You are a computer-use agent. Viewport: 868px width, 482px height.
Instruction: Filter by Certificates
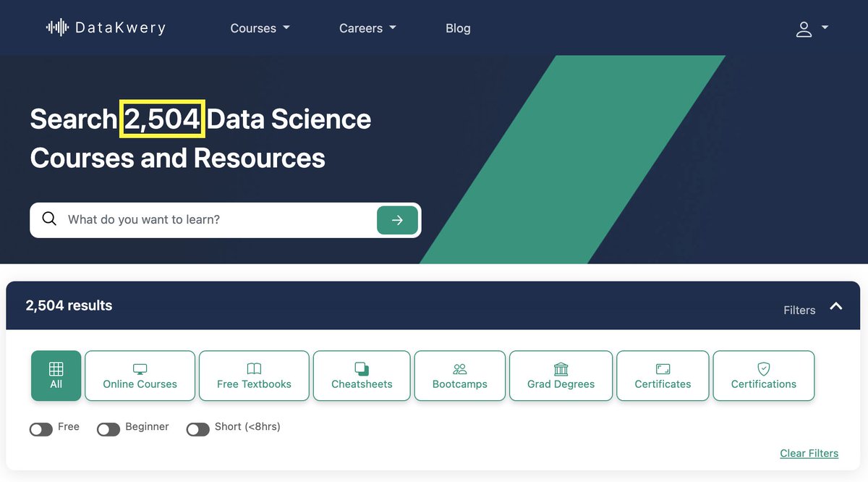tap(663, 376)
